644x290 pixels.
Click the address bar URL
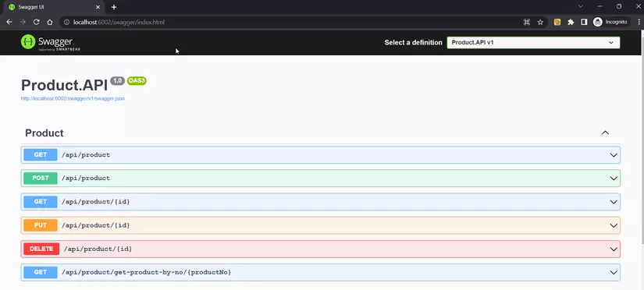(119, 22)
